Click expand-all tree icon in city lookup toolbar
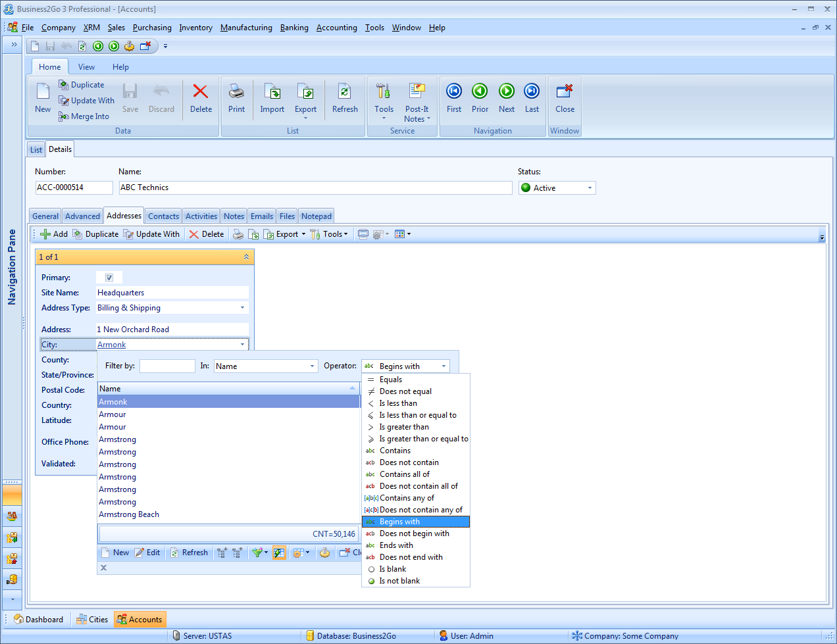Screen dimensions: 837x644 click(x=222, y=553)
